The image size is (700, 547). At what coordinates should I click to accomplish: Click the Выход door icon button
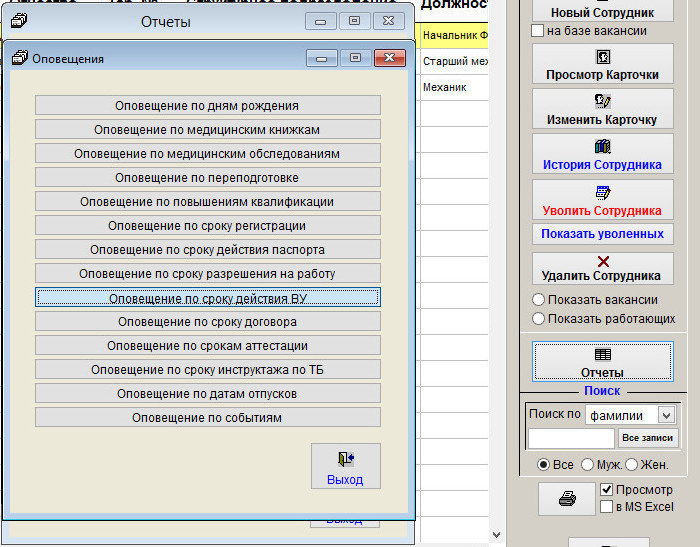(x=345, y=466)
